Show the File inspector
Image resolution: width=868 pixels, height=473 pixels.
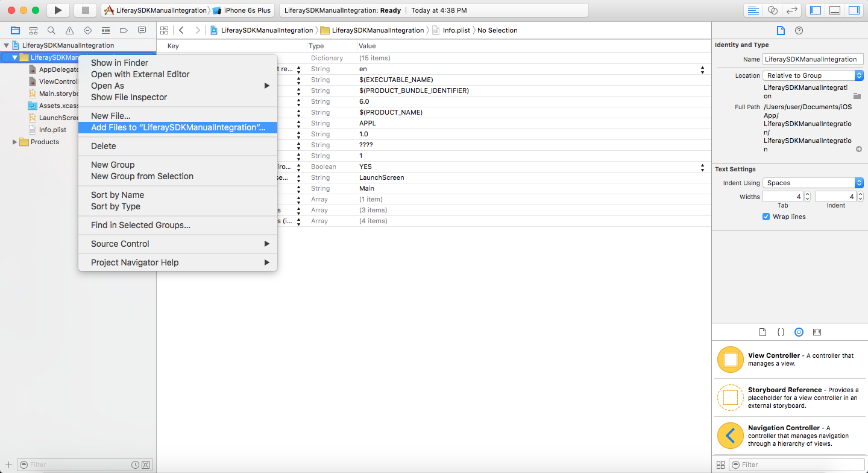tap(781, 30)
